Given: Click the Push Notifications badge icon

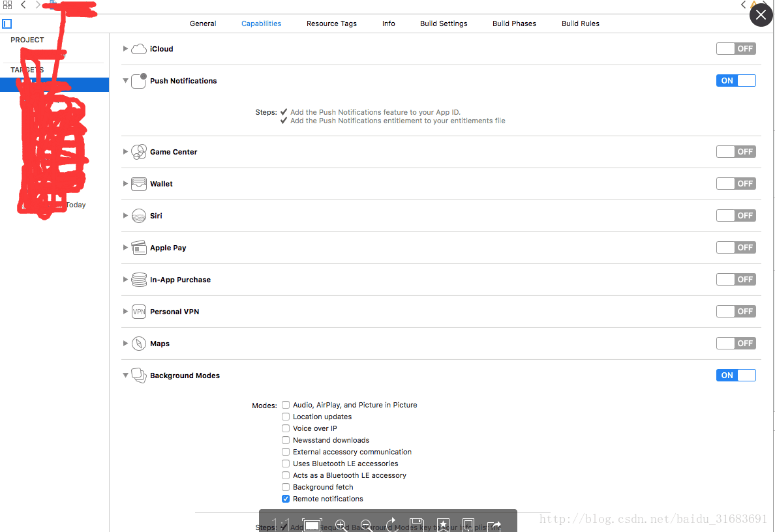Looking at the screenshot, I should [x=139, y=80].
